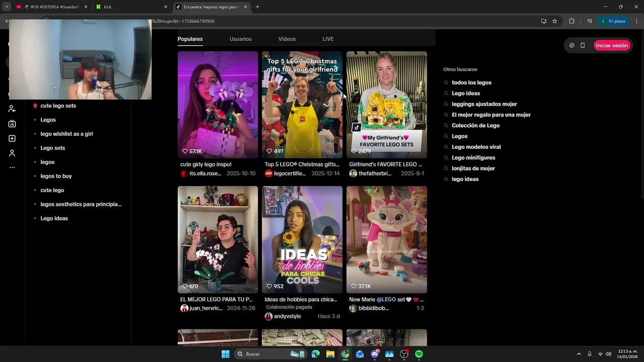Search 'Lego modelos viral' suggestion
Viewport: 644px width, 362px height.
tap(476, 147)
